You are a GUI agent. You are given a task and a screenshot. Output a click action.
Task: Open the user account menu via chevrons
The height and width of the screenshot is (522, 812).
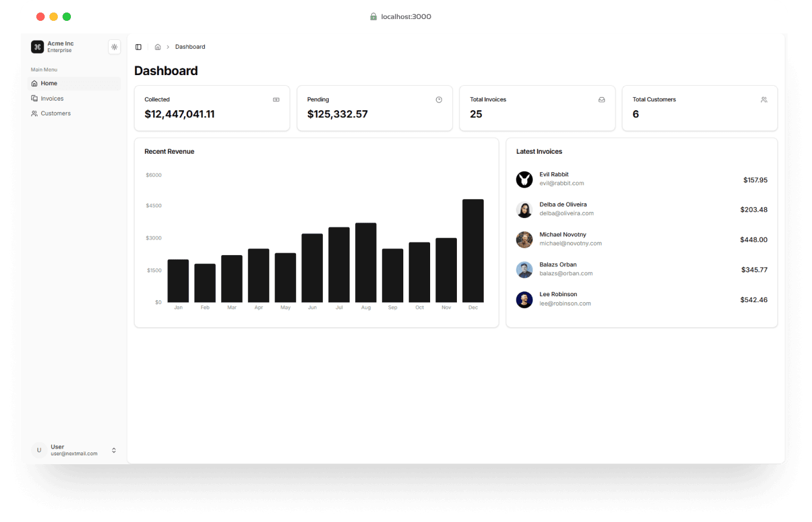[x=113, y=450]
